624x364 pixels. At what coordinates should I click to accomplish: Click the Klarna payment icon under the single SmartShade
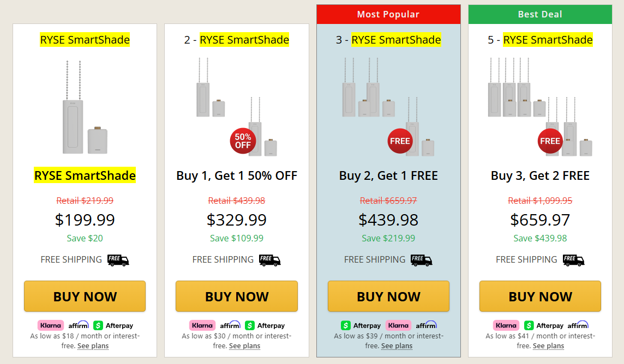(50, 325)
